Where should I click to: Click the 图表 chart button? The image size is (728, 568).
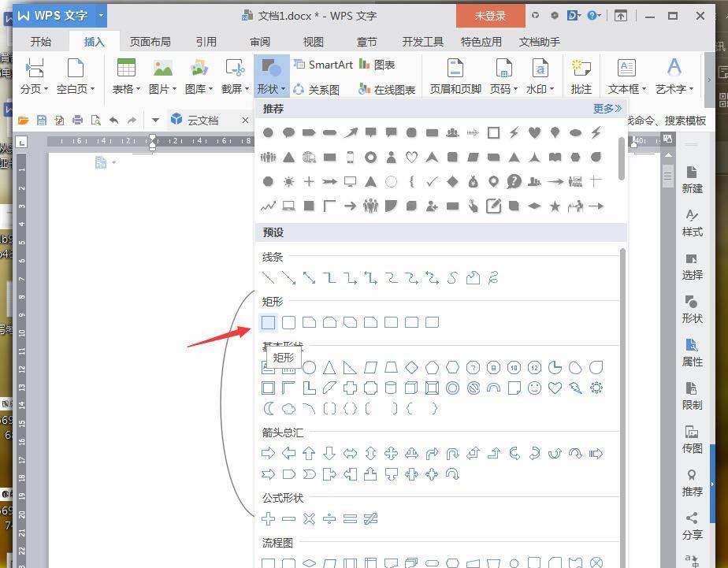click(x=377, y=65)
